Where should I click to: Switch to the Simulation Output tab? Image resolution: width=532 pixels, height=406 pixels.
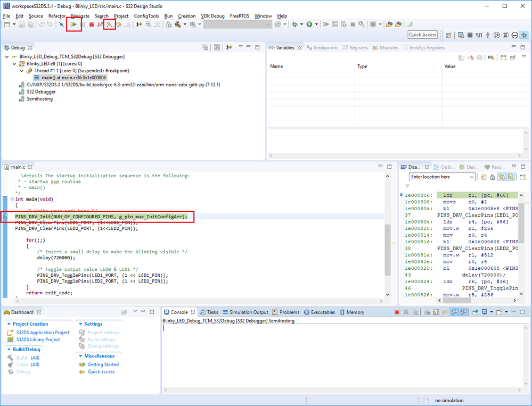(245, 312)
